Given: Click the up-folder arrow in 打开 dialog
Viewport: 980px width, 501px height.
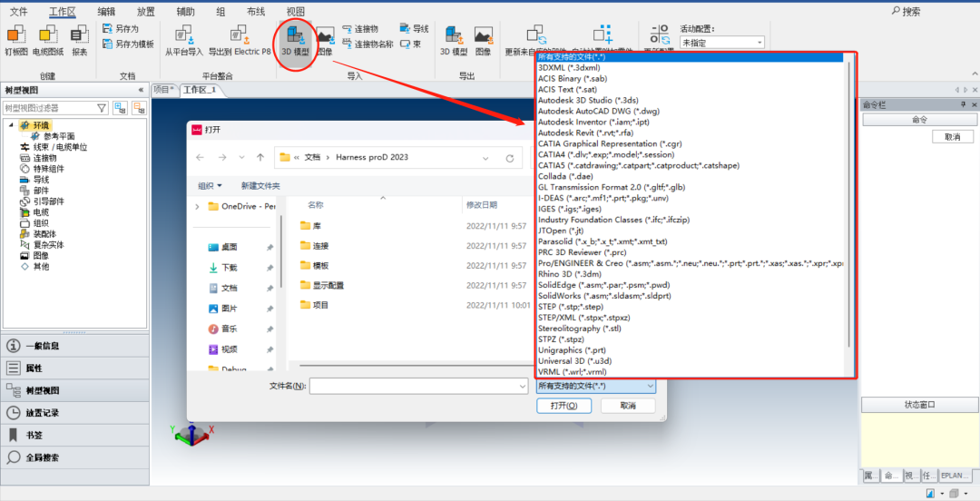Looking at the screenshot, I should 260,158.
